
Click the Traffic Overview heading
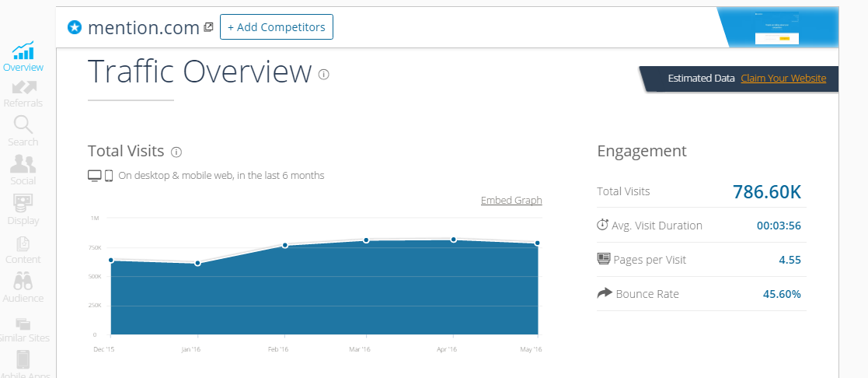[200, 72]
